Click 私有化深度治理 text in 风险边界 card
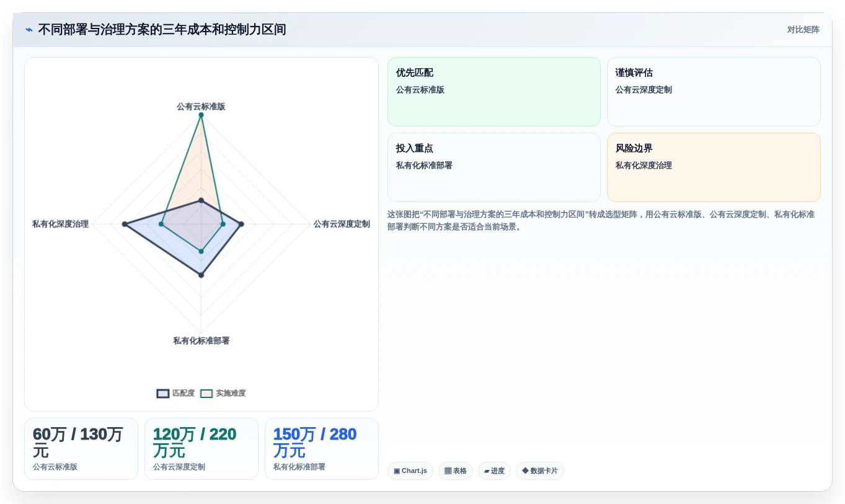Image resolution: width=845 pixels, height=504 pixels. (x=644, y=166)
